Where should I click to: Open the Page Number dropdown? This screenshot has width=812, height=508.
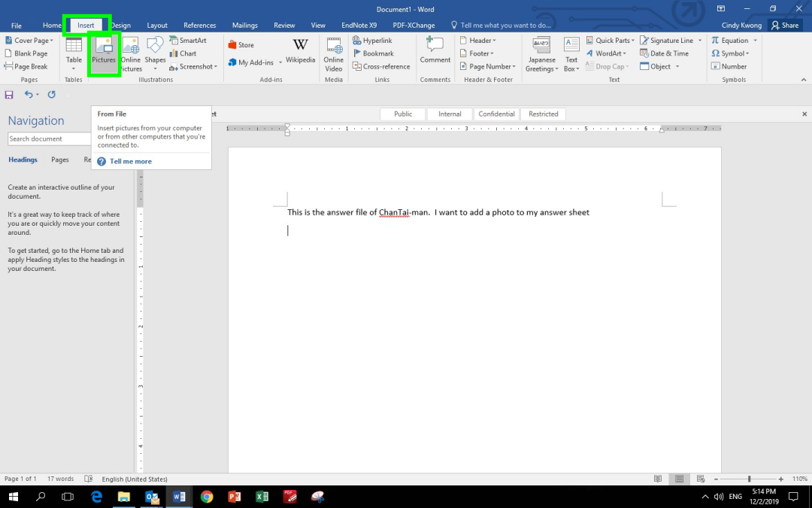[514, 66]
